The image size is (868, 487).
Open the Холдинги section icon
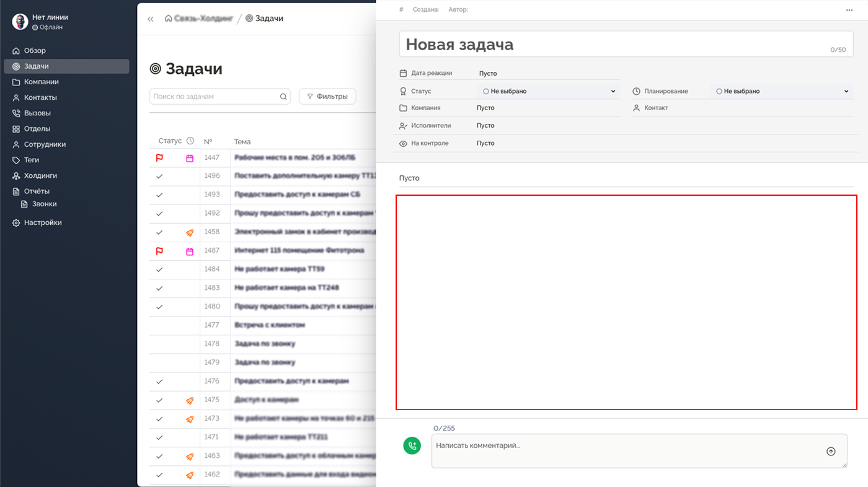pyautogui.click(x=15, y=175)
